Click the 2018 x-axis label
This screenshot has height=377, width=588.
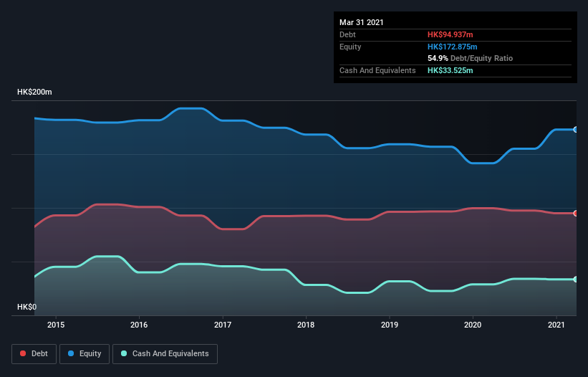[306, 325]
